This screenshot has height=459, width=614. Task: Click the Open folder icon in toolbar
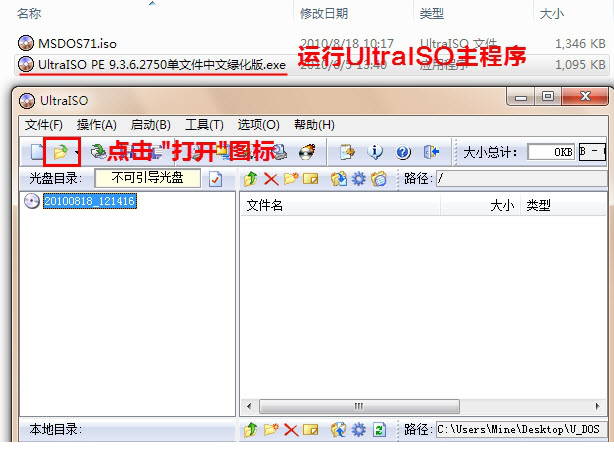(x=60, y=152)
